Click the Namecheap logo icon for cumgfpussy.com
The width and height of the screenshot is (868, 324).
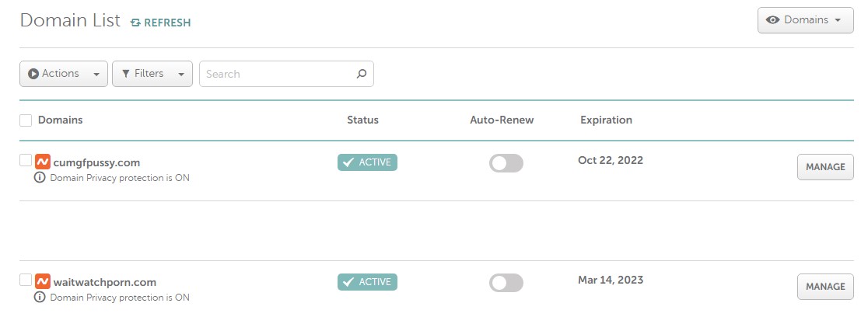43,162
